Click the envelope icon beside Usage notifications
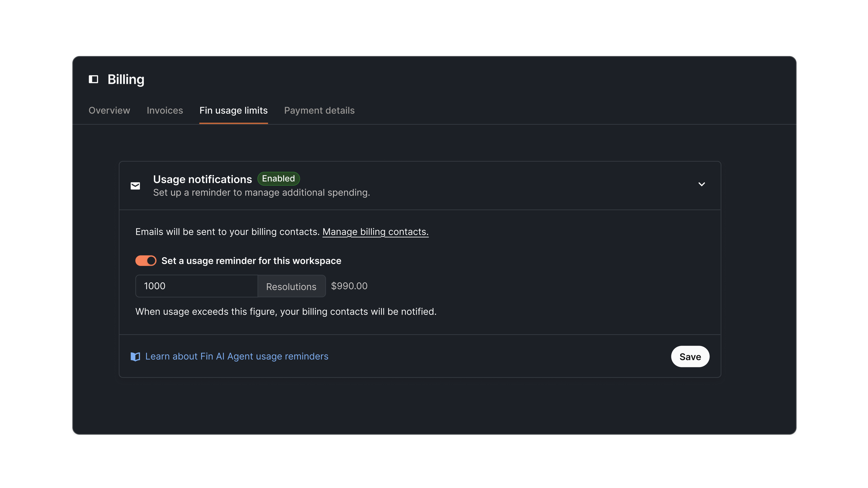 [x=135, y=185]
